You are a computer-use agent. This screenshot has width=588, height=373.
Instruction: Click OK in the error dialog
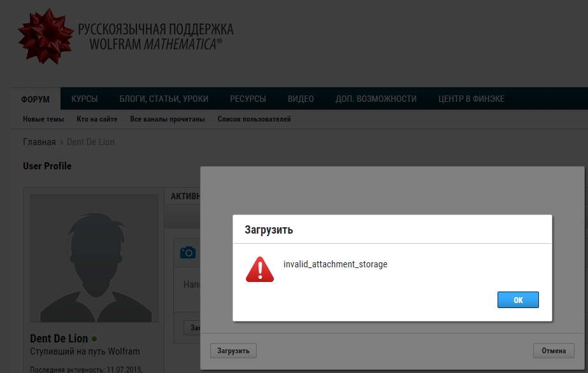(518, 300)
